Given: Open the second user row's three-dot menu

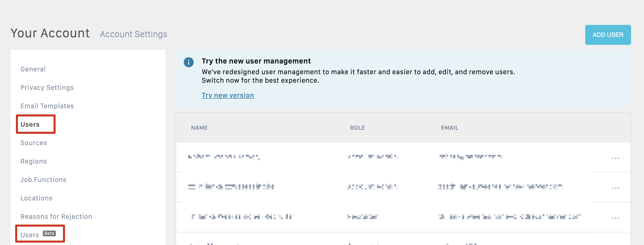Looking at the screenshot, I should [x=615, y=188].
